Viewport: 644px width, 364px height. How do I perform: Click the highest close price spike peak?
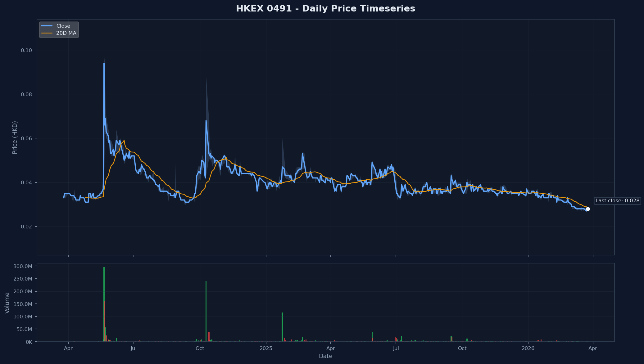coord(104,63)
